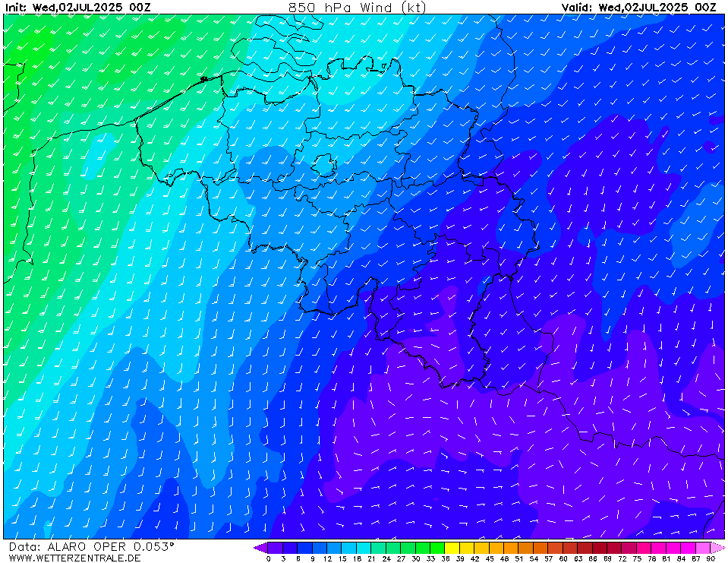Click the legend value label "30"
728x563 pixels.
click(416, 558)
